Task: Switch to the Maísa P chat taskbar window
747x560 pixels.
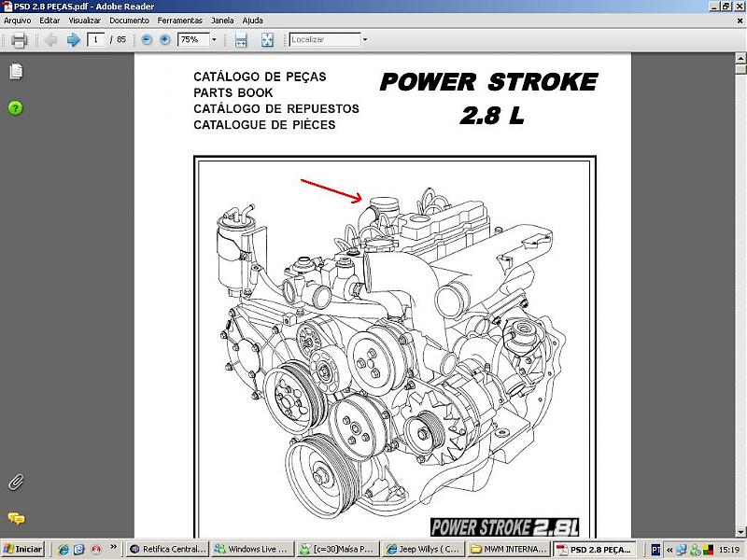Action: point(336,550)
